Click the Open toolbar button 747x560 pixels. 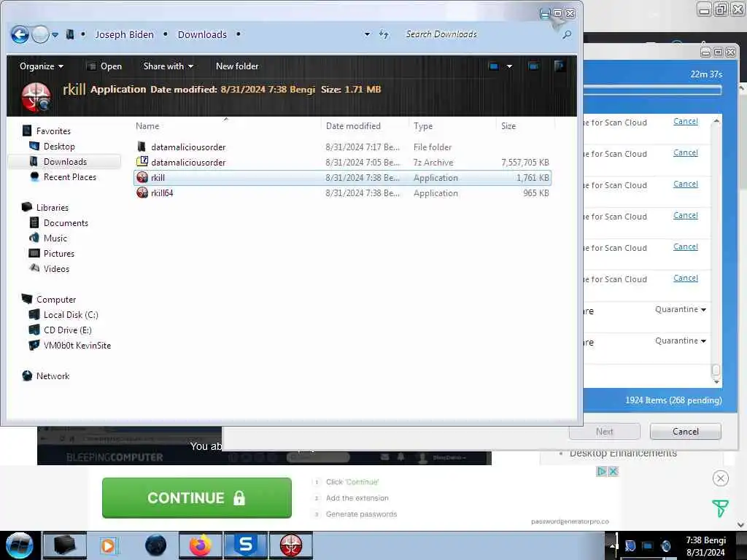point(105,66)
